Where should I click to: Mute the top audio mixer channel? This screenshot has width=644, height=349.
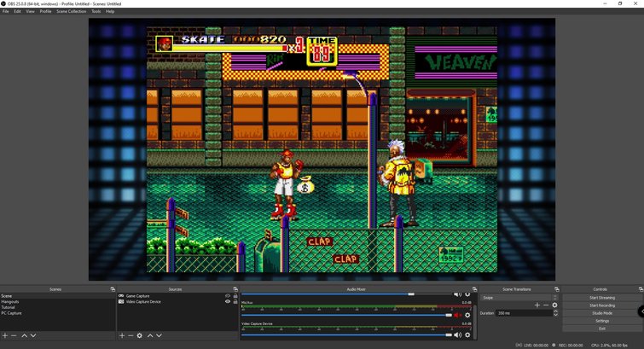457,294
